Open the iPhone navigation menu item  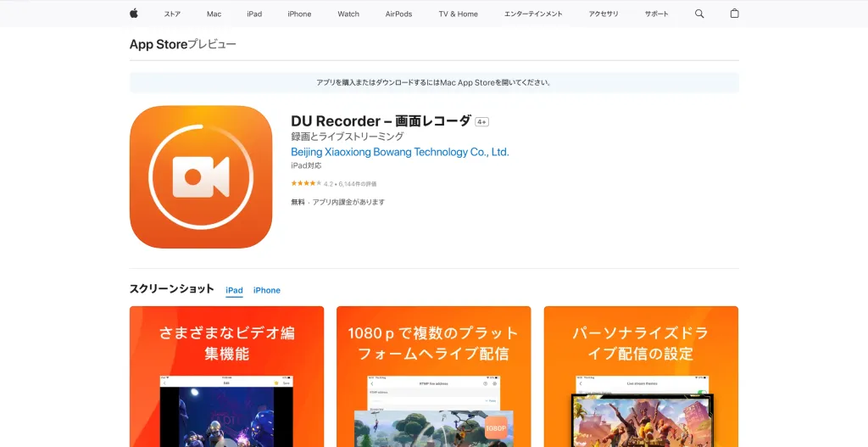tap(299, 14)
